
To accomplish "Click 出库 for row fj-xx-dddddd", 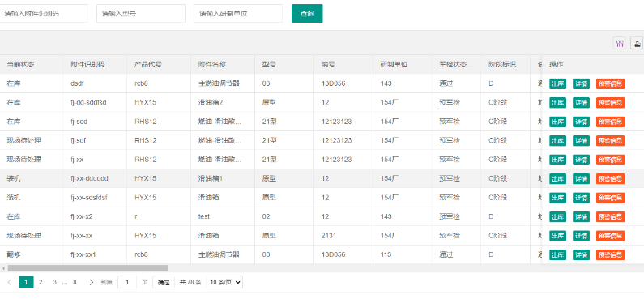I will coord(558,178).
